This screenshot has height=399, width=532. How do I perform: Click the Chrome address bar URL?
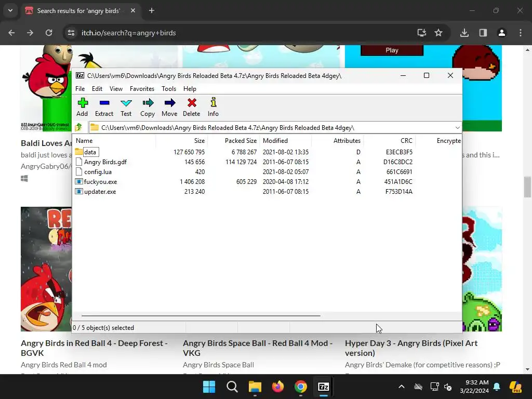(x=129, y=33)
